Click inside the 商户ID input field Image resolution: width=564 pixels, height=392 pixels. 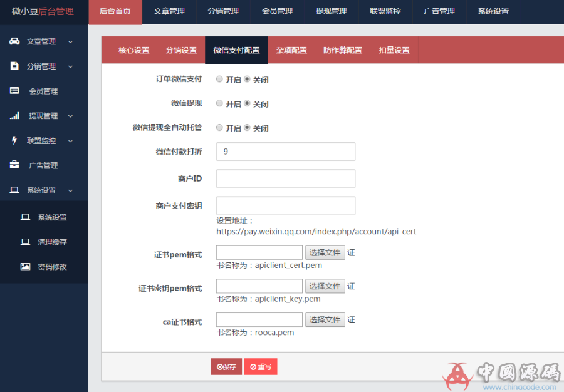(285, 178)
